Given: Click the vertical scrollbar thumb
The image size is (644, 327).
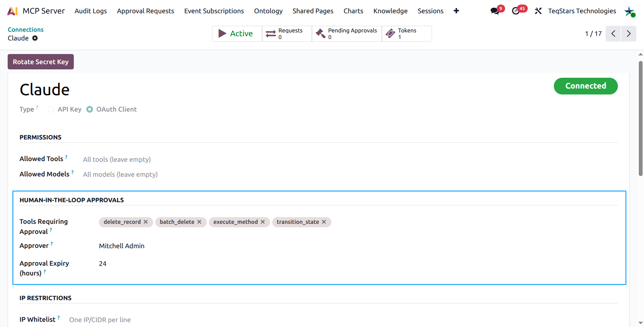Looking at the screenshot, I should [641, 119].
